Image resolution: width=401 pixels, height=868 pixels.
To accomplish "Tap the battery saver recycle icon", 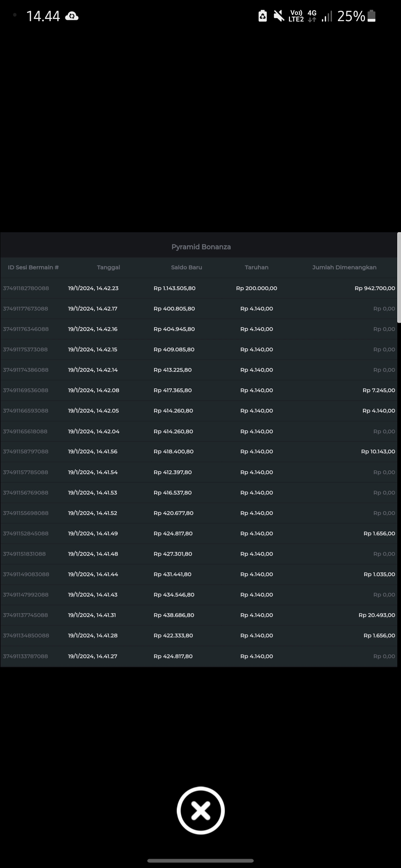I will point(263,16).
